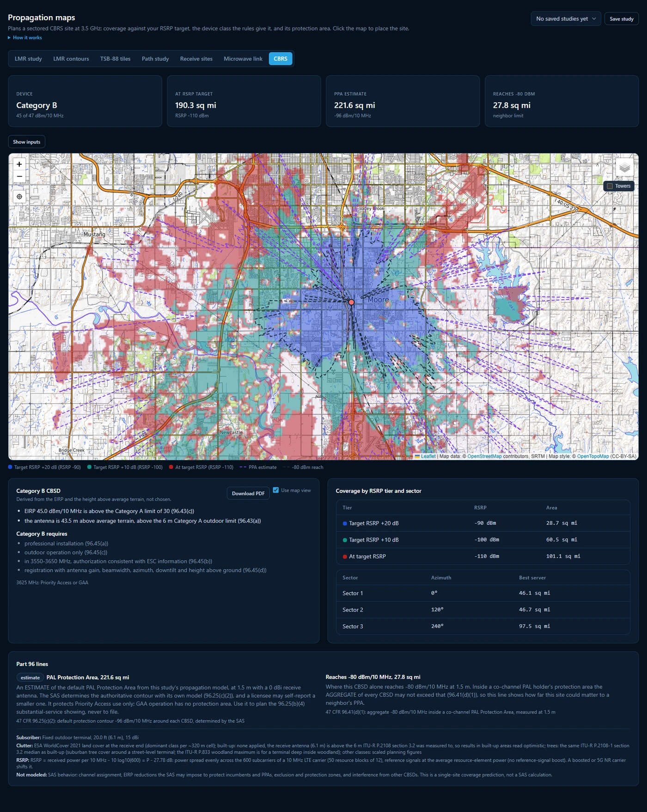Open the LMR contours tab
Image resolution: width=647 pixels, height=812 pixels.
pyautogui.click(x=71, y=59)
